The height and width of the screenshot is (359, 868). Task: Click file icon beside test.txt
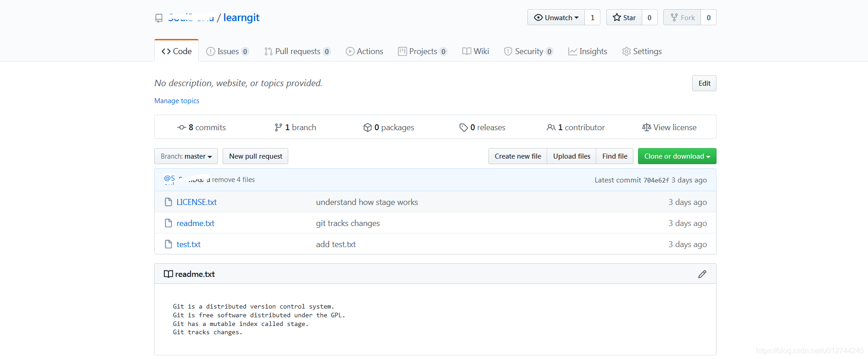(x=168, y=244)
